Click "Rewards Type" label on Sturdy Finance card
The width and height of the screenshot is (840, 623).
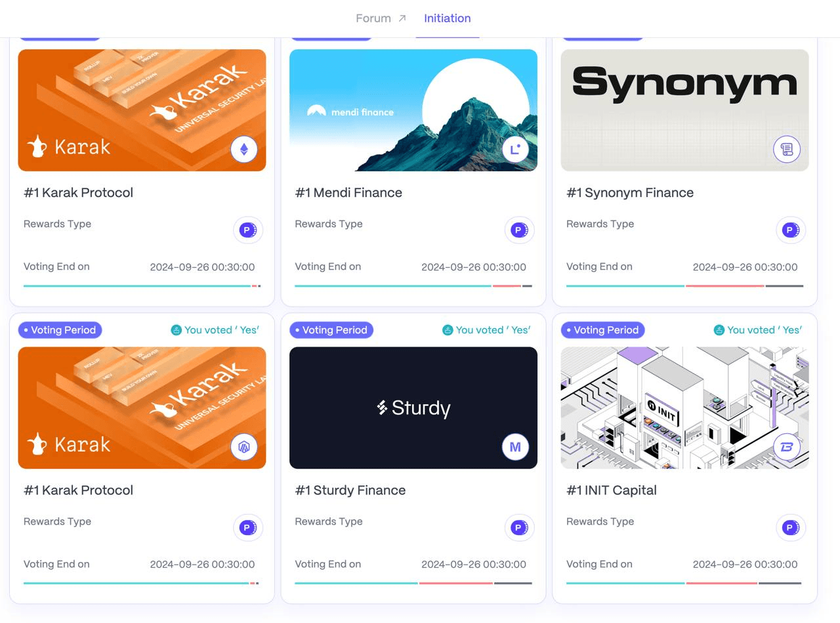coord(329,521)
